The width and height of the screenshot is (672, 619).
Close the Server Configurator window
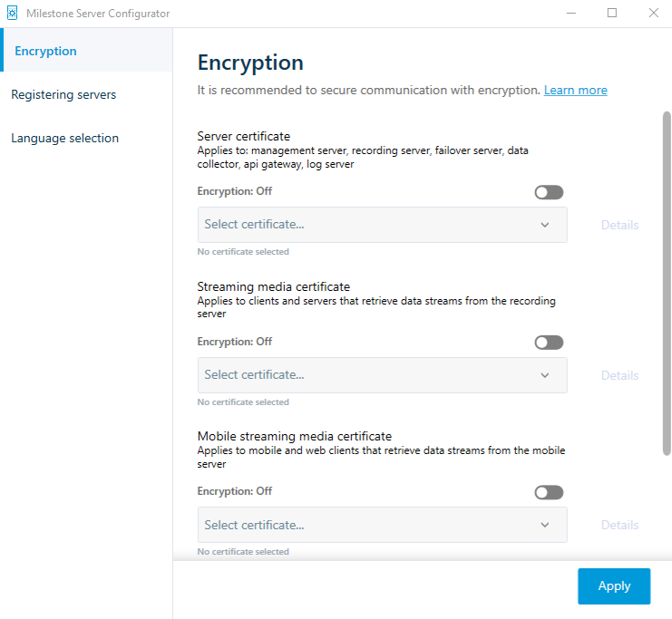click(x=653, y=14)
